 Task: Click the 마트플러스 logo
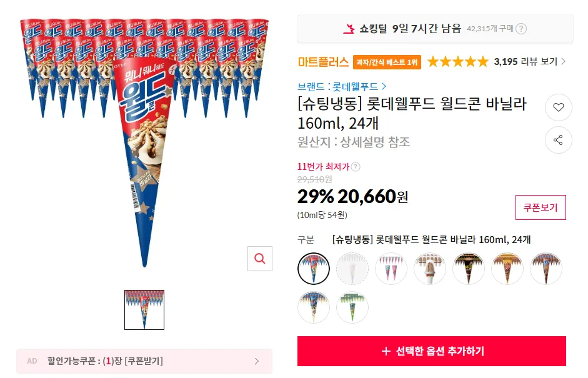pos(323,62)
